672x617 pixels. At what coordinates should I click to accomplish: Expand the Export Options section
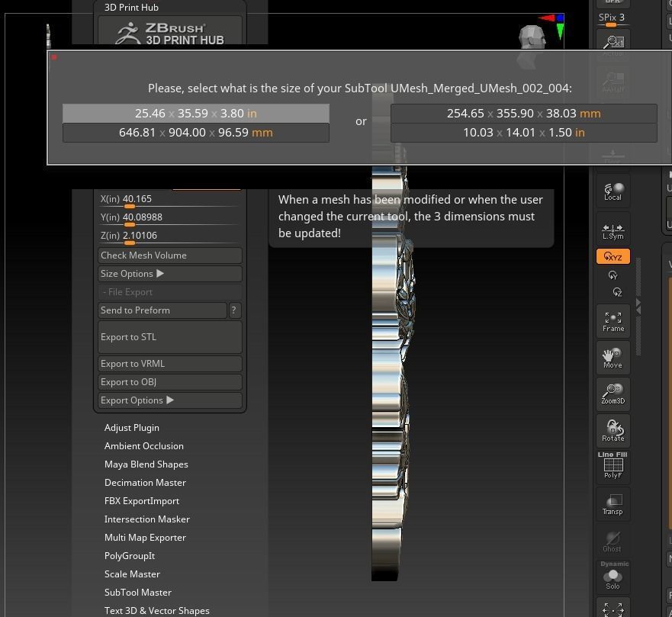point(169,400)
